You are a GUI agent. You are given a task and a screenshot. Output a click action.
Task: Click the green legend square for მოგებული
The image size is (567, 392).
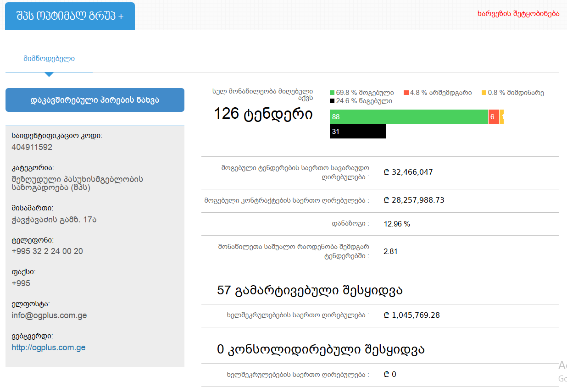pyautogui.click(x=332, y=93)
